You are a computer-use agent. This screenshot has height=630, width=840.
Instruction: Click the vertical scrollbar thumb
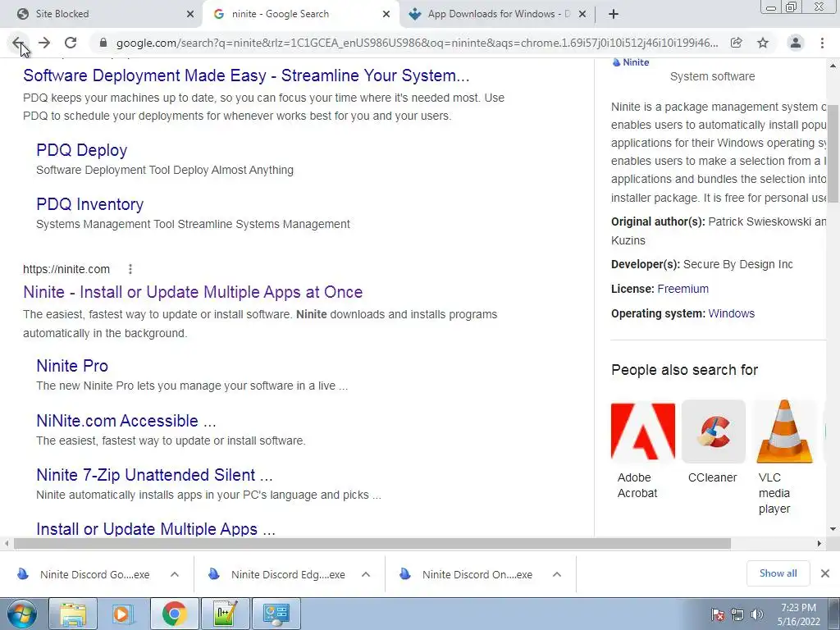pos(833,153)
